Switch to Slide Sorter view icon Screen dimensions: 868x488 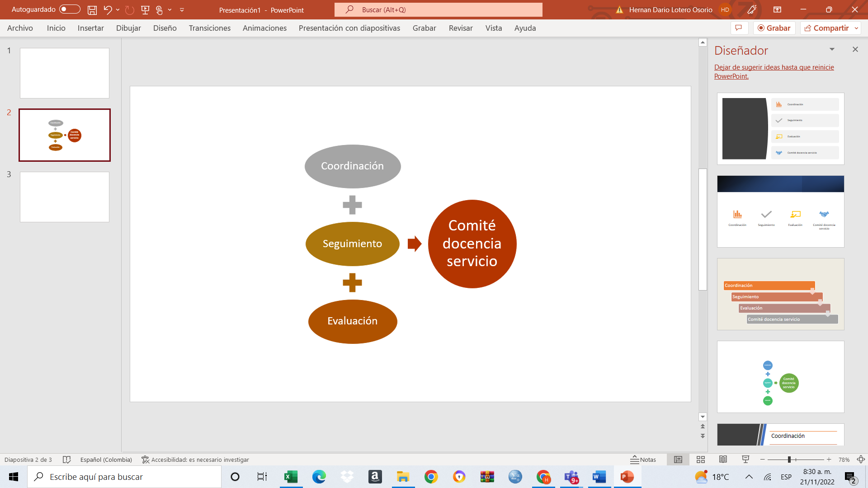[x=701, y=460]
